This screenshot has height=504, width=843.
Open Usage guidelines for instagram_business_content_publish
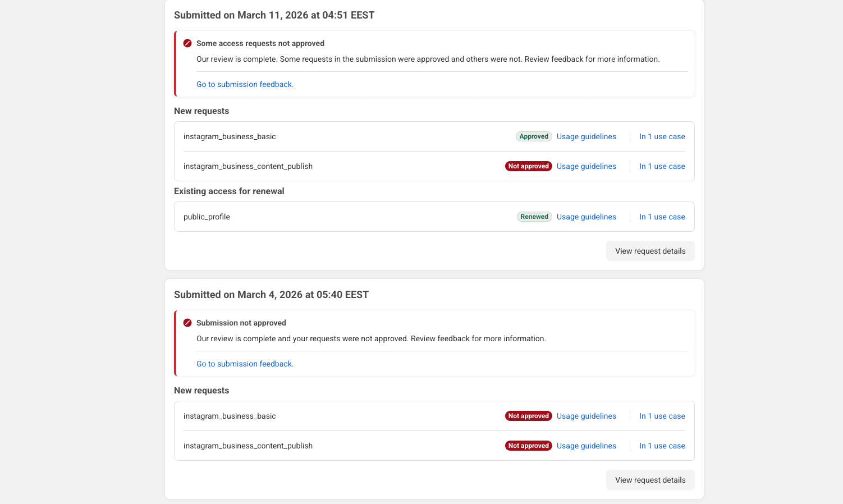tap(586, 166)
